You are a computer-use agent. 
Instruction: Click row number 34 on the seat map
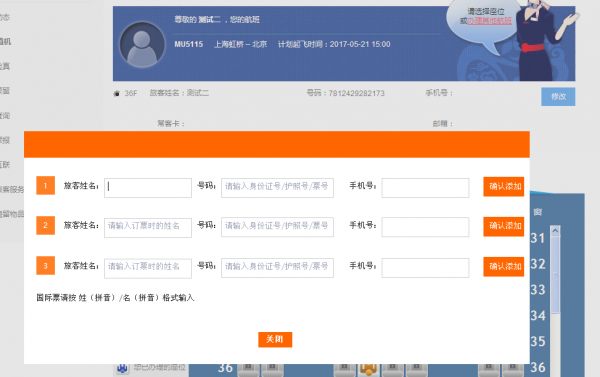[x=538, y=316]
